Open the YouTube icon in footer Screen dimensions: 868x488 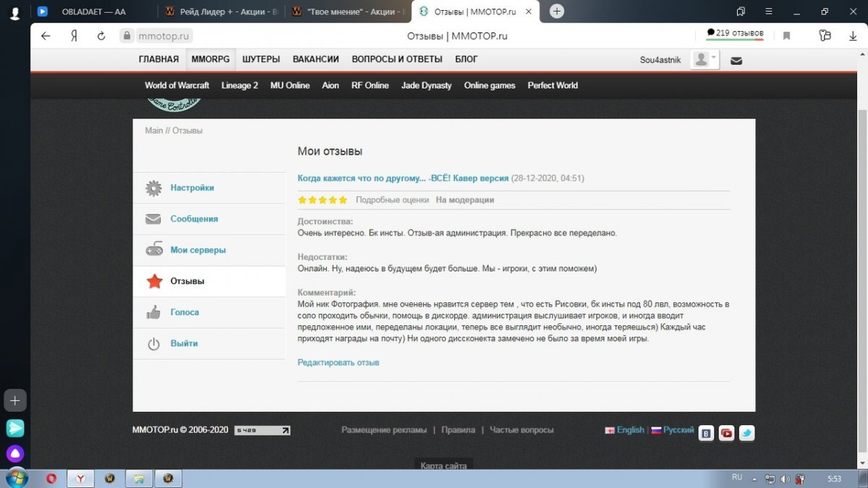click(726, 433)
